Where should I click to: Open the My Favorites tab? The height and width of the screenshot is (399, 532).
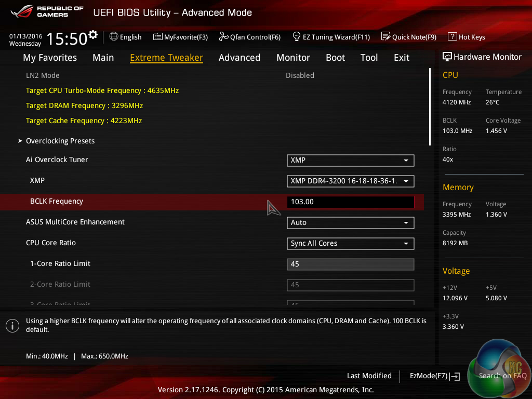pyautogui.click(x=50, y=58)
